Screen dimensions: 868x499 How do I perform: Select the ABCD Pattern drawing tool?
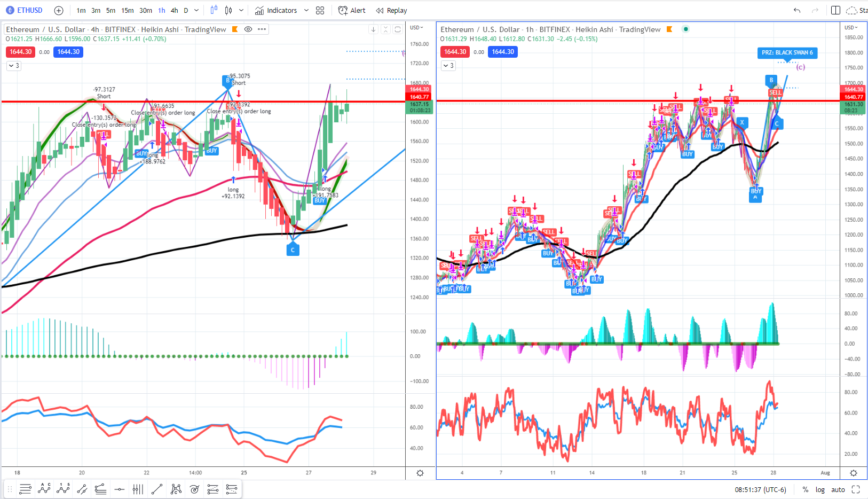(44, 489)
